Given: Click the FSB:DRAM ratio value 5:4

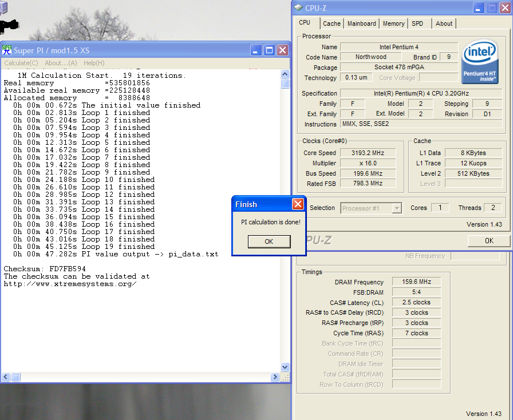Looking at the screenshot, I should coord(416,292).
